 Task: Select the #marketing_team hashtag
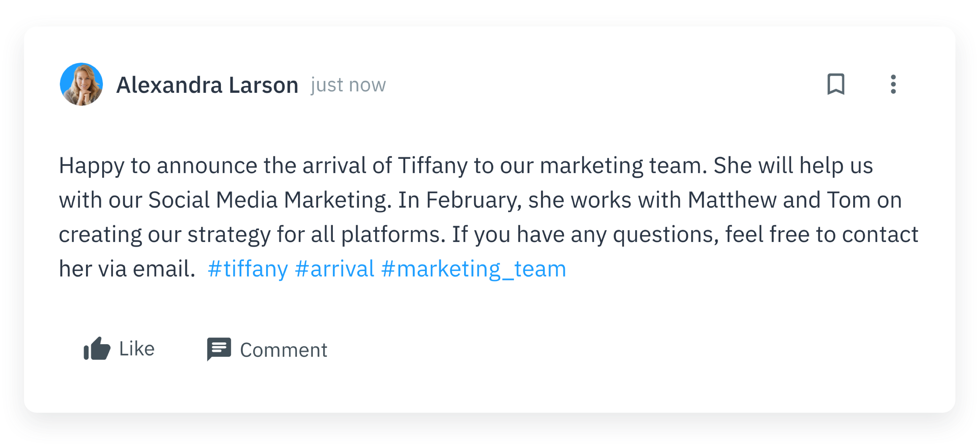click(473, 269)
